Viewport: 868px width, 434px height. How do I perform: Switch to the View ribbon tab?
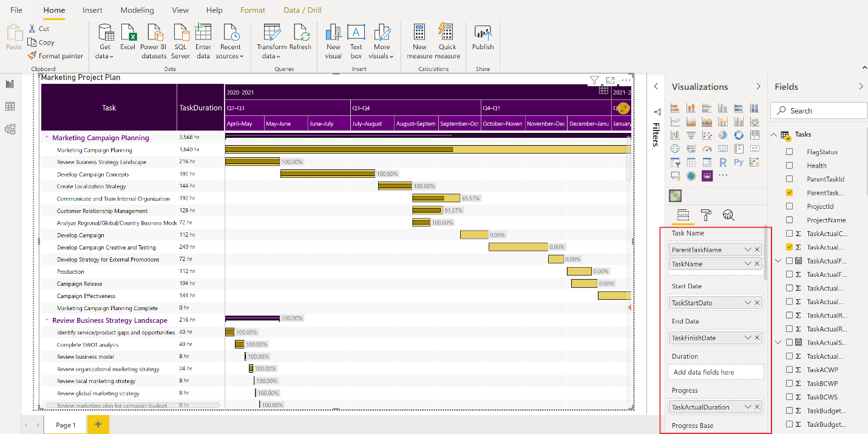pos(180,10)
